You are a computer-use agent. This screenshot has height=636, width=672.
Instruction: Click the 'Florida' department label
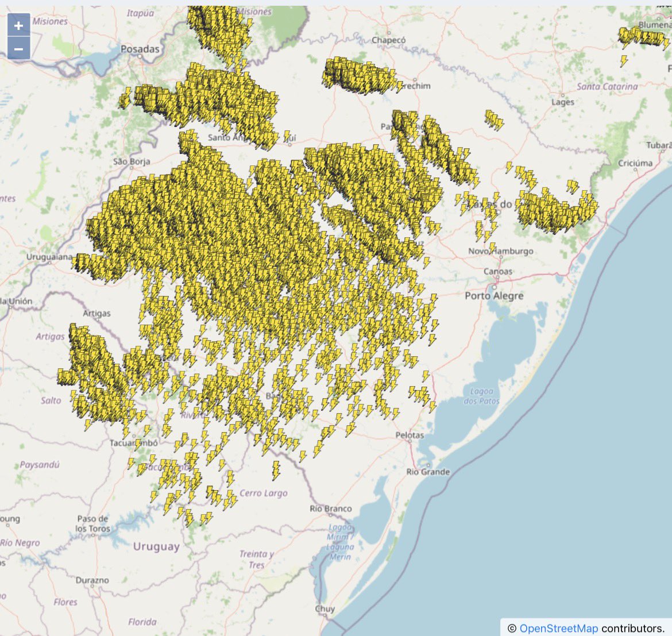(142, 622)
